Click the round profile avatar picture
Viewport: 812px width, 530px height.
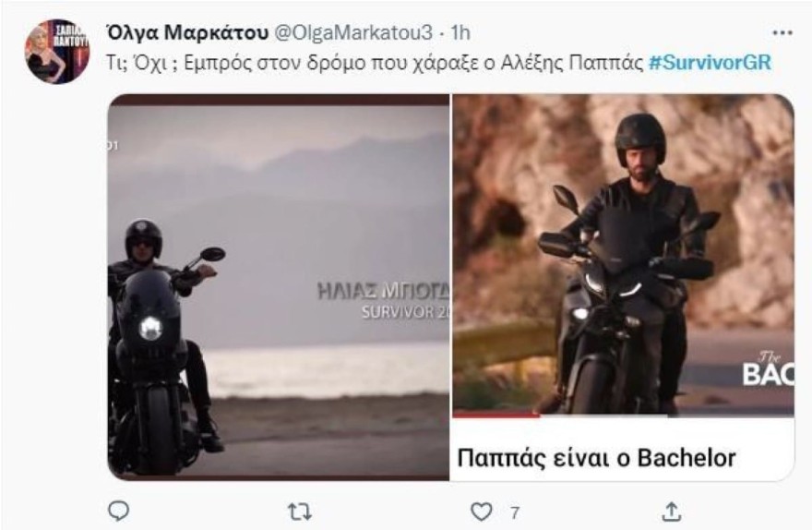tap(57, 52)
